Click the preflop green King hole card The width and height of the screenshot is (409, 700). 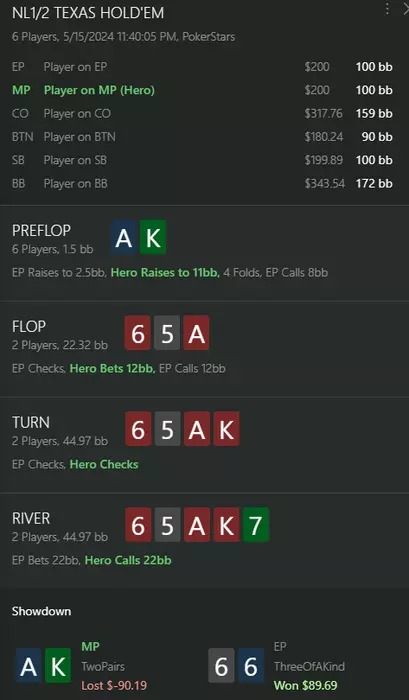tap(153, 238)
